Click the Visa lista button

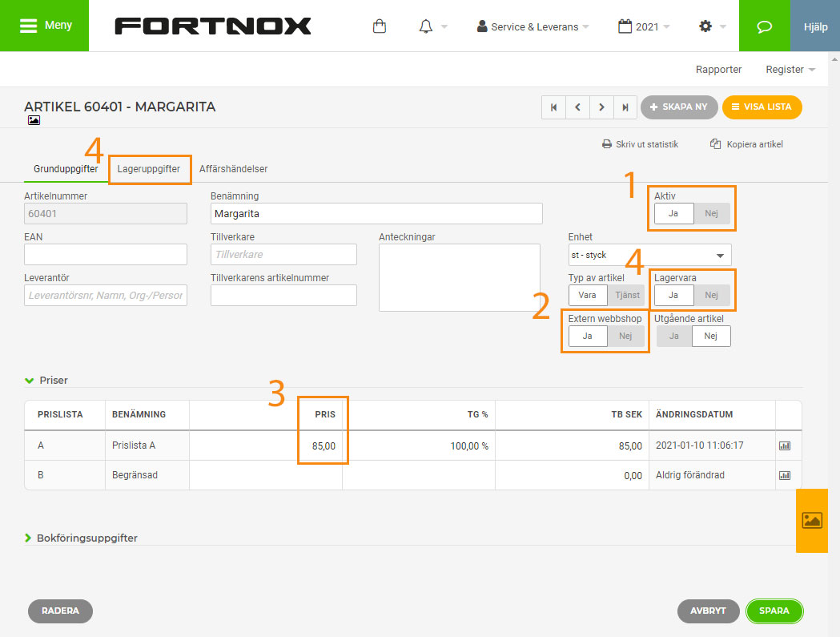pos(762,107)
